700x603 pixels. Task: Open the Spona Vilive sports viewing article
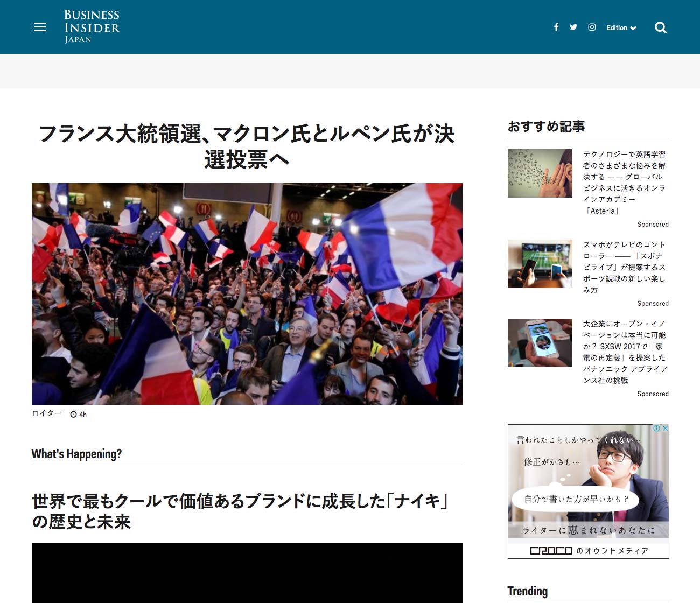pyautogui.click(x=625, y=267)
